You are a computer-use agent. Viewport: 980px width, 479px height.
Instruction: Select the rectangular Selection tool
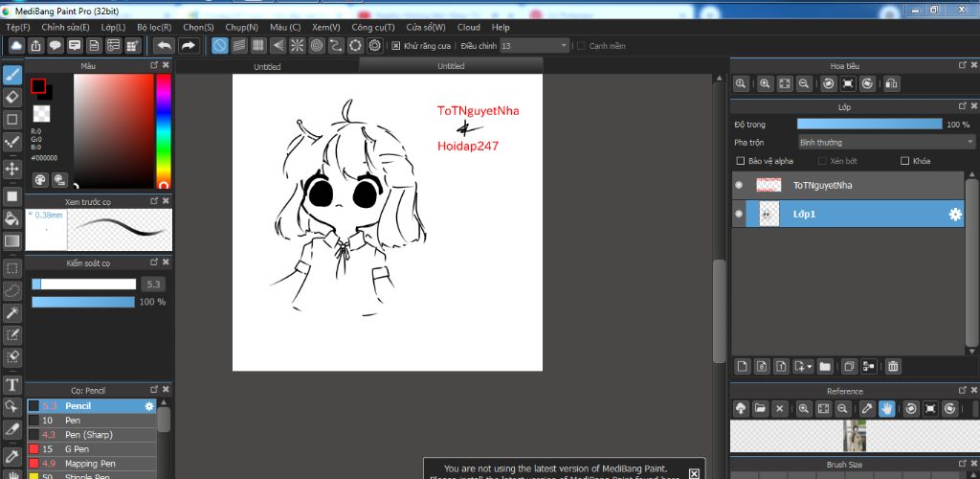[x=12, y=268]
